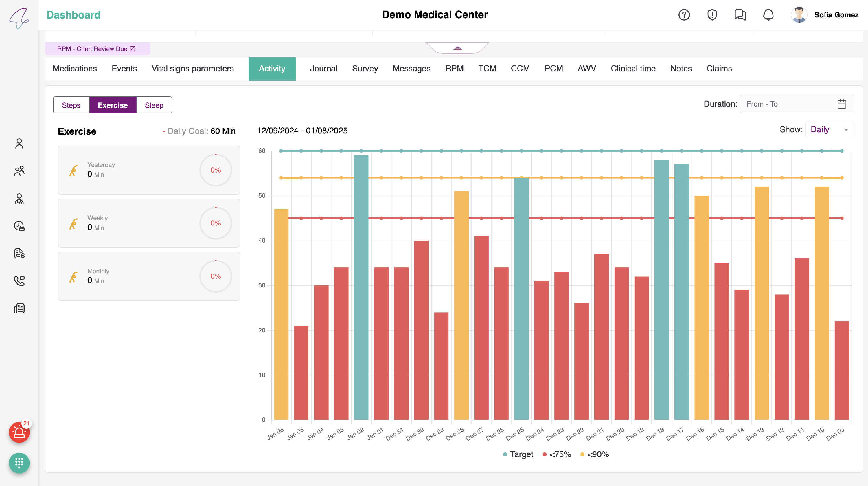Viewport: 868px width, 486px height.
Task: Click the calendar icon in Duration field
Action: coord(842,104)
